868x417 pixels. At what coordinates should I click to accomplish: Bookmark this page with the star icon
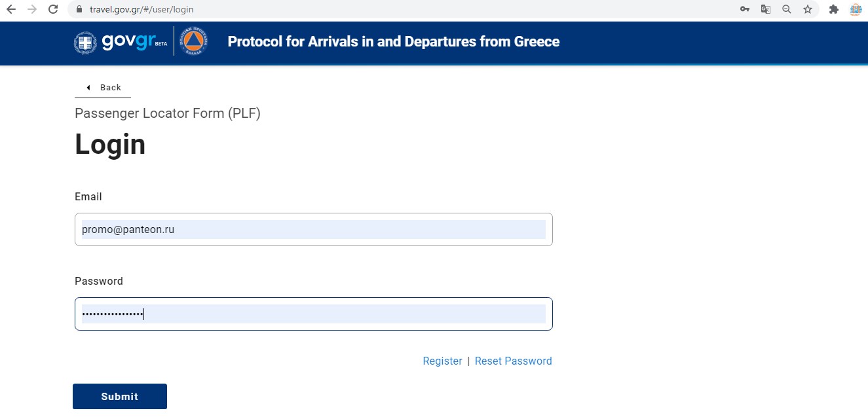(808, 10)
